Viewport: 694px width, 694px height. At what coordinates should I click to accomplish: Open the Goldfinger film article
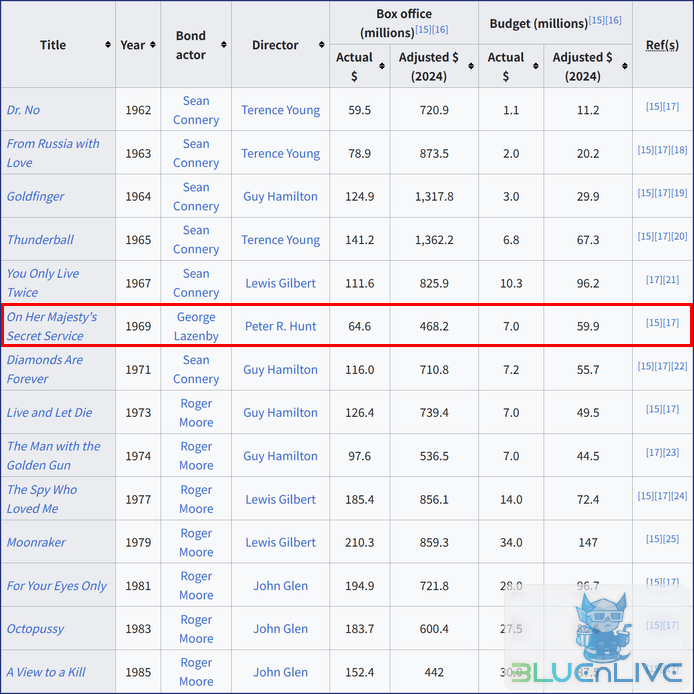pos(35,196)
